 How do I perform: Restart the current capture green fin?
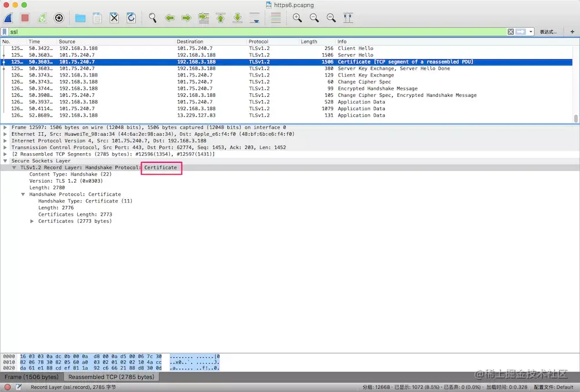pos(42,18)
